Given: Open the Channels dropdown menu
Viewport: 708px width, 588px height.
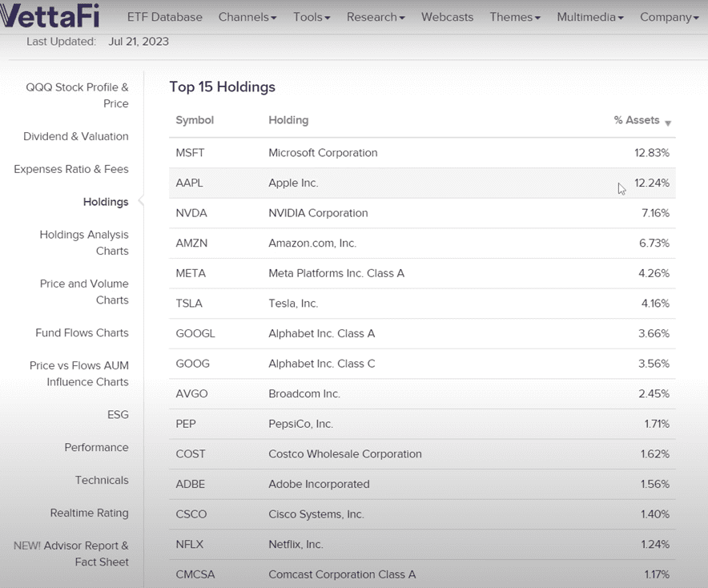Looking at the screenshot, I should [x=247, y=17].
